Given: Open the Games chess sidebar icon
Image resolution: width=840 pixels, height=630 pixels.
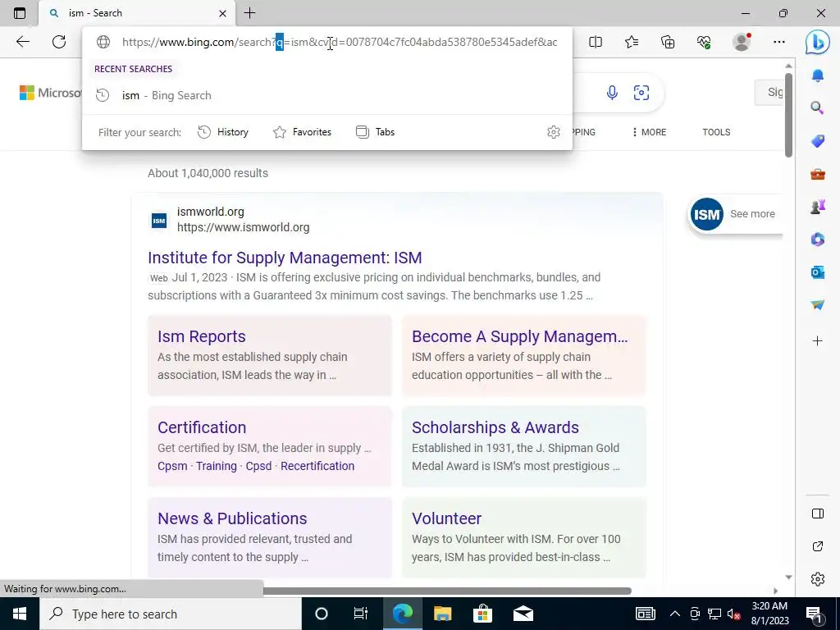Looking at the screenshot, I should pos(818,206).
